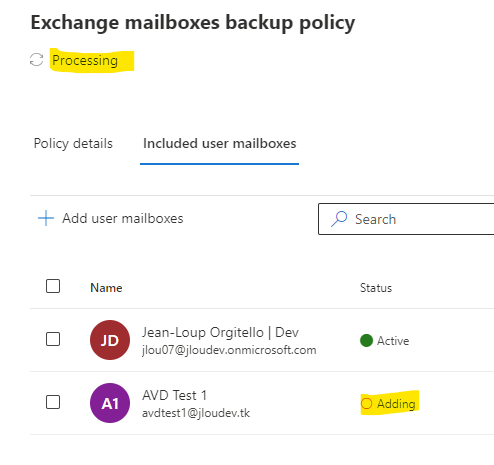Click the avdtest1@jloudev.tk email address
This screenshot has height=465, width=494.
coord(196,413)
